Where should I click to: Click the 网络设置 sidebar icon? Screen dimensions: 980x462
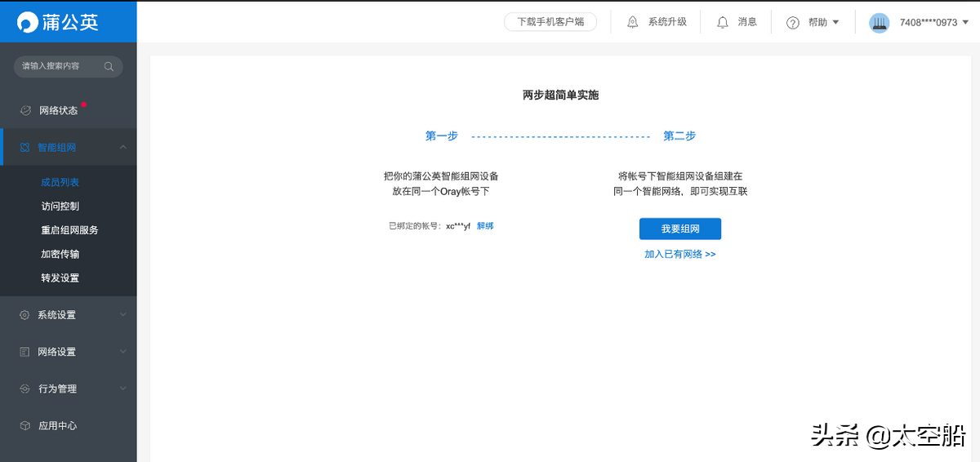[x=24, y=352]
